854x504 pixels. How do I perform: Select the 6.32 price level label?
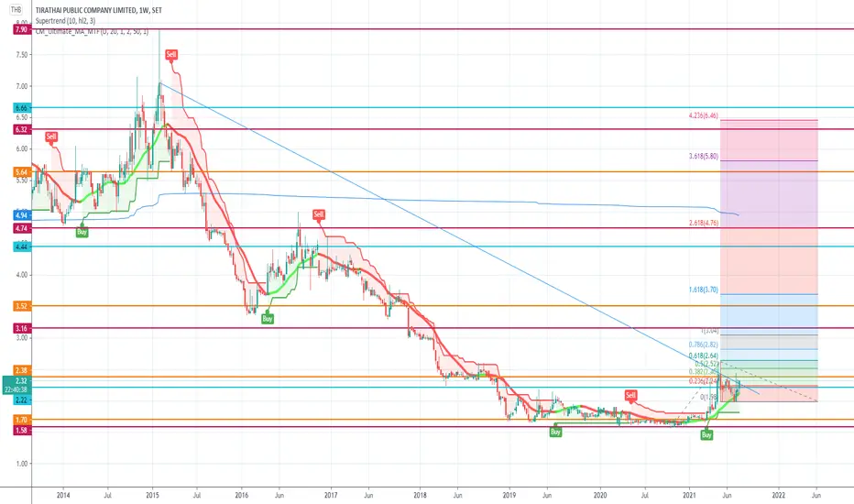[x=22, y=130]
